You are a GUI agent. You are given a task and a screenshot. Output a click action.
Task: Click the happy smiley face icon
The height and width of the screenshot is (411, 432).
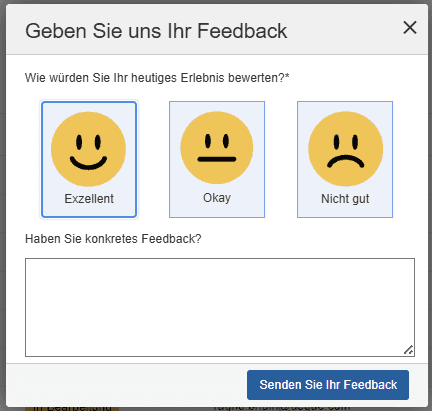[x=88, y=149]
